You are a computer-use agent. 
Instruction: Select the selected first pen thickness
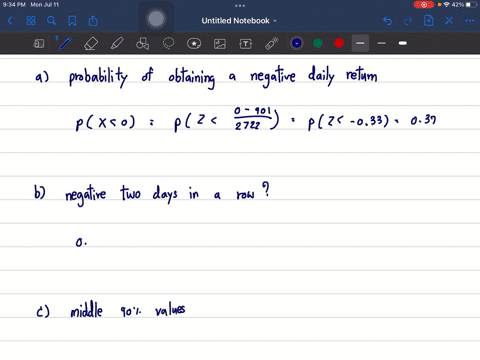click(x=360, y=43)
